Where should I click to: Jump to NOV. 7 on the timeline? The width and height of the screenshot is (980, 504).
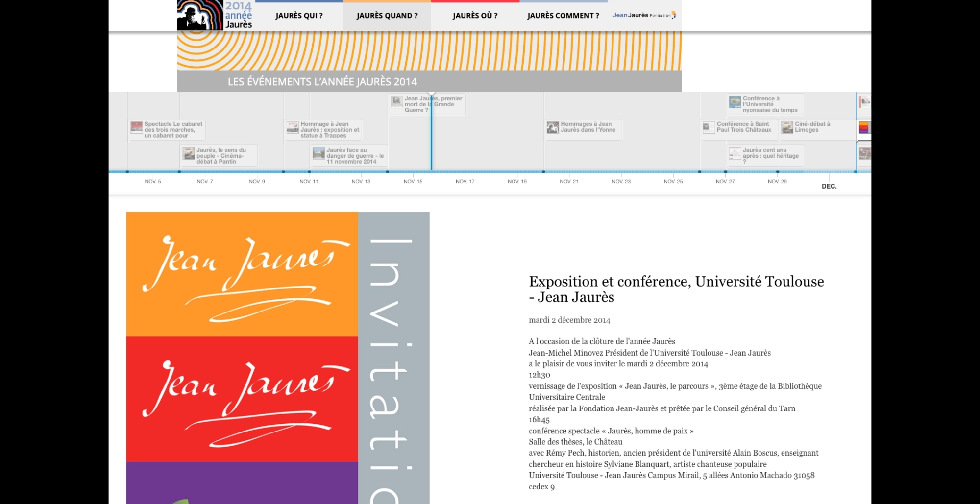(205, 182)
